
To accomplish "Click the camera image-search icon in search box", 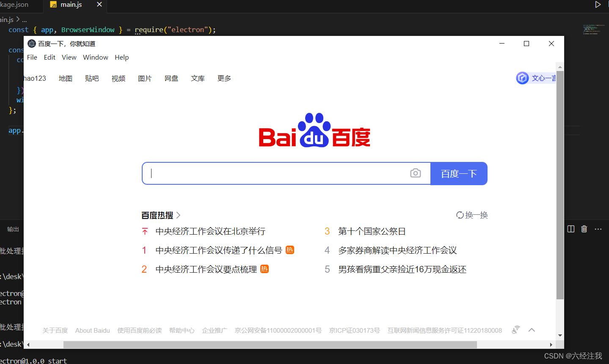I will click(x=416, y=173).
